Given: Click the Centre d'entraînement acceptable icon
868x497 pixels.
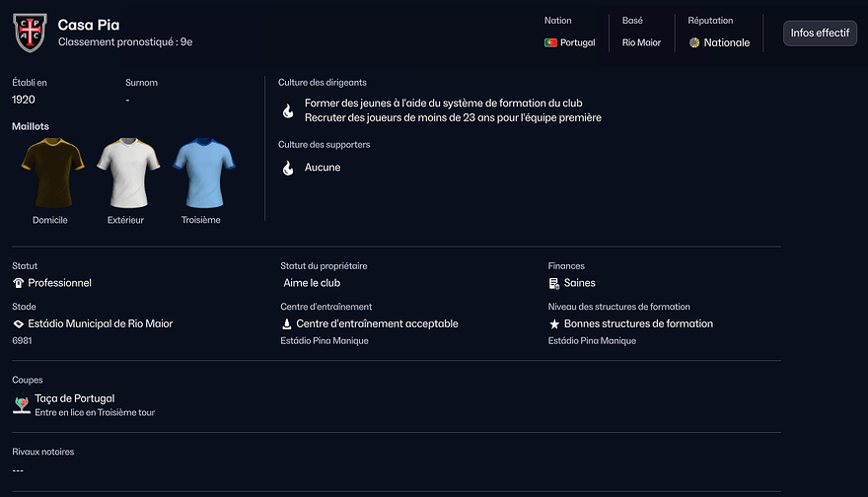Looking at the screenshot, I should point(286,323).
